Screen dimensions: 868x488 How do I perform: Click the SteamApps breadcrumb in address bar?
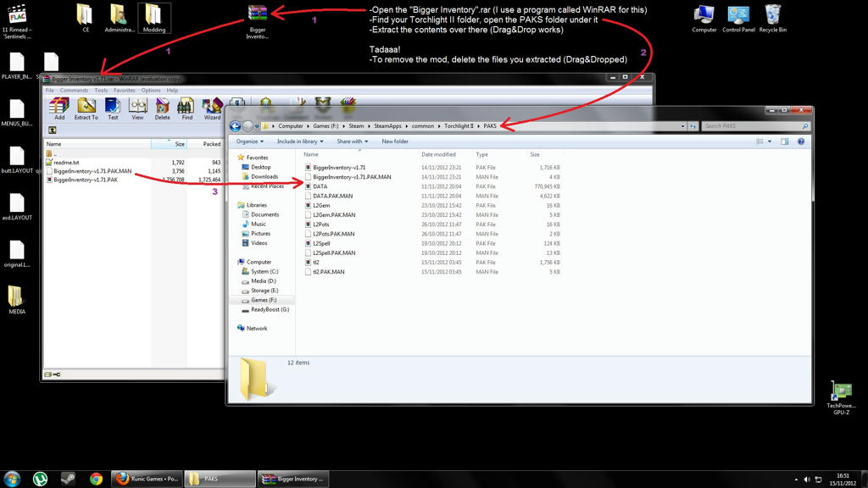tap(387, 126)
